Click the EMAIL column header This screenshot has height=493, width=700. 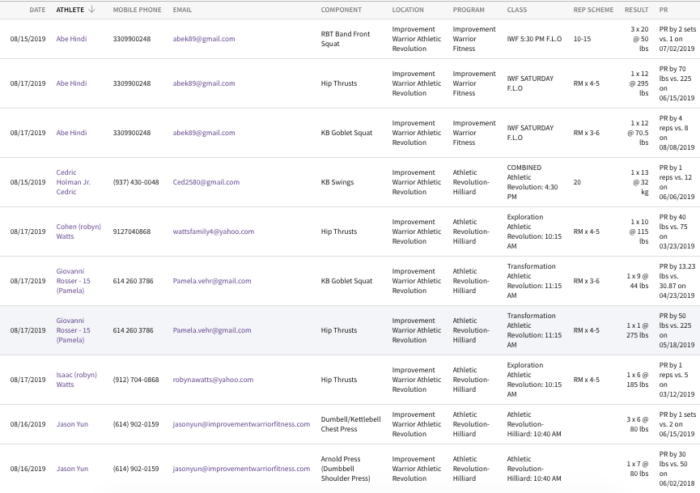pos(182,10)
